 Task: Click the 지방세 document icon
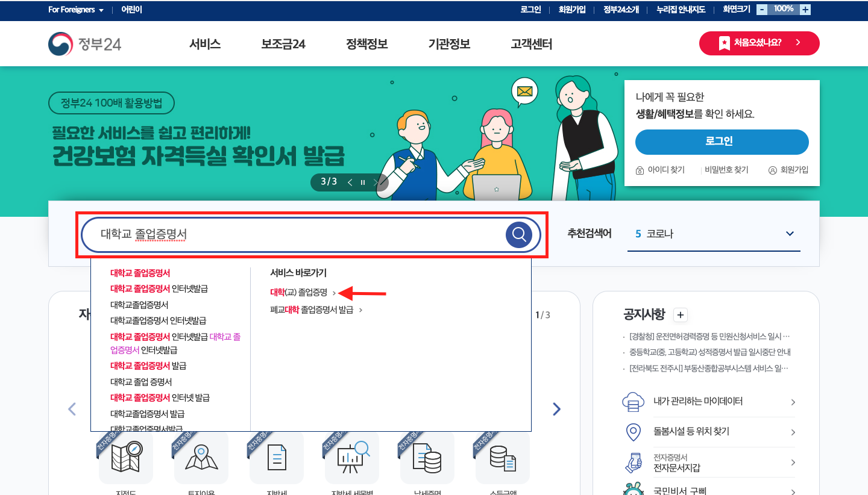[x=277, y=458]
